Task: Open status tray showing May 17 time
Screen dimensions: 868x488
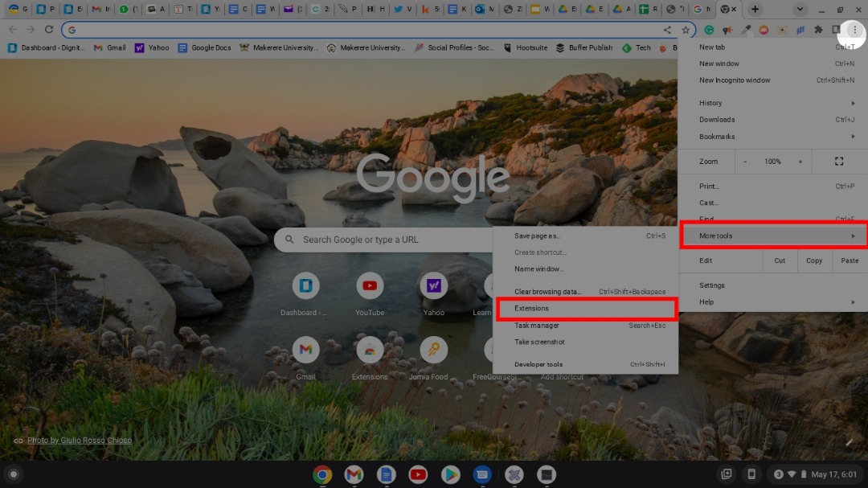Action: point(815,474)
